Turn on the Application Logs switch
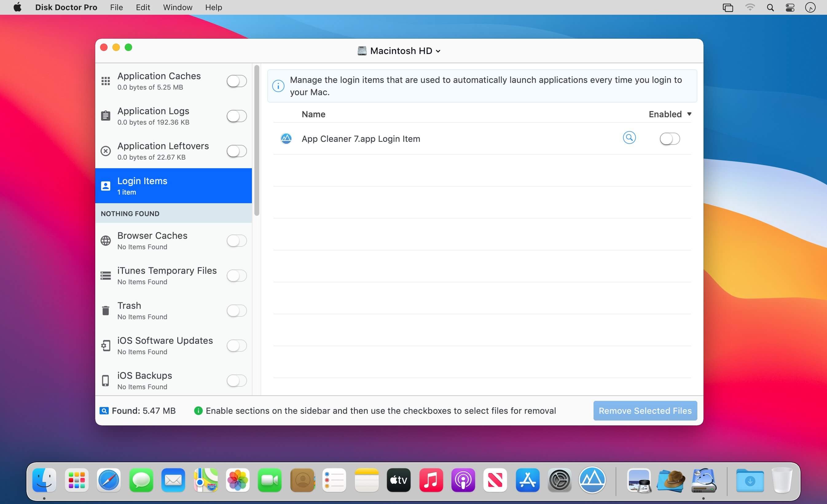 [x=236, y=116]
